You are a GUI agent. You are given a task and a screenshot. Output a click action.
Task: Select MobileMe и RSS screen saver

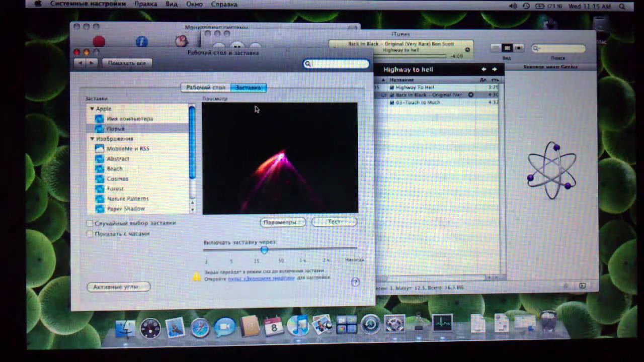click(128, 149)
